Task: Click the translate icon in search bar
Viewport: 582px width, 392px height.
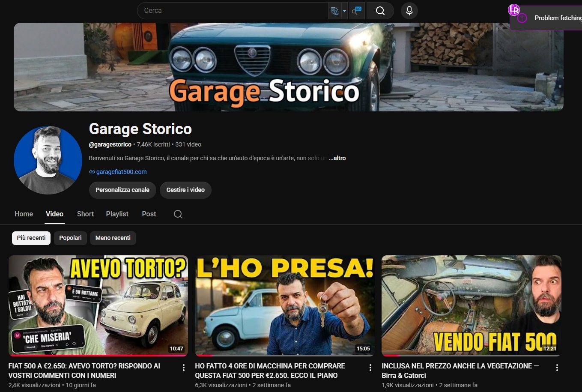Action: tap(334, 11)
